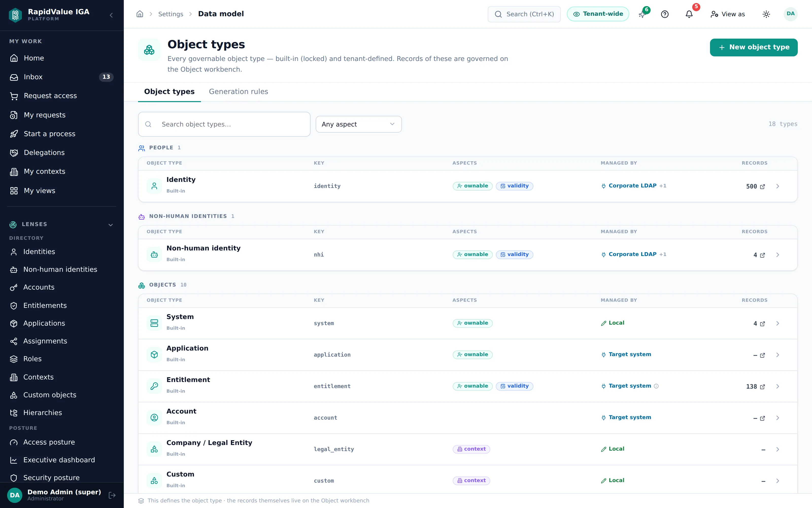Open System records external link icon
Screen dimensions: 812x508
tap(762, 324)
